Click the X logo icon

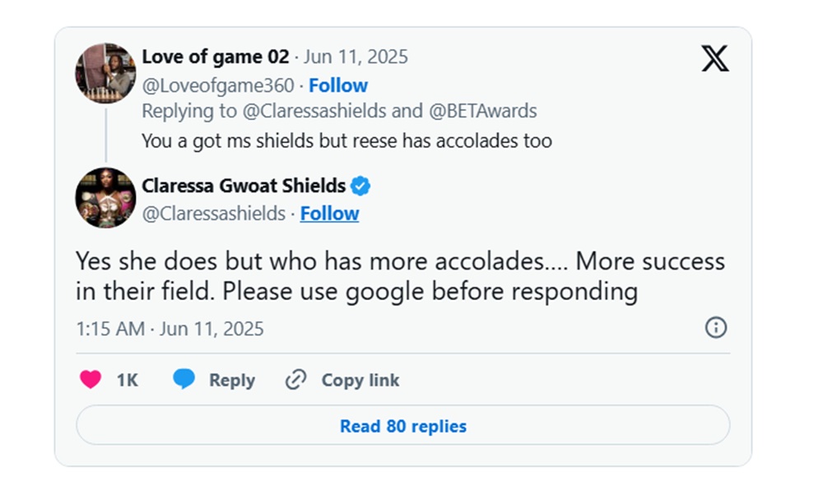(715, 58)
